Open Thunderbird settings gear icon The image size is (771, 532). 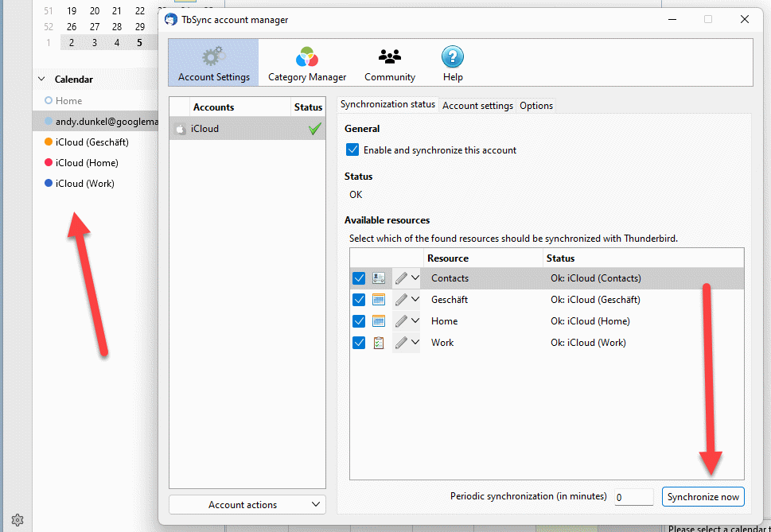[x=18, y=520]
